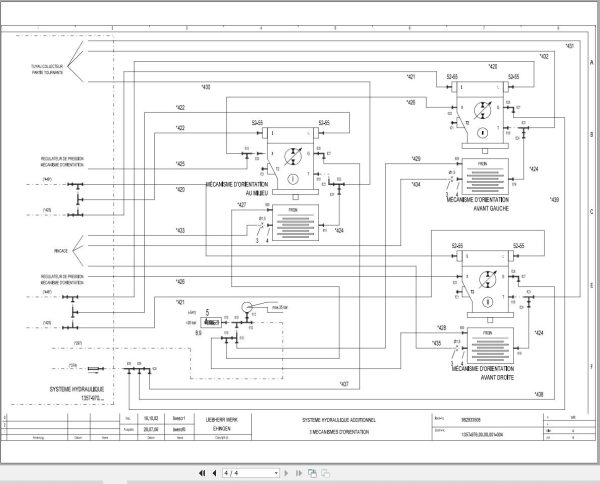Click line number '*438'
The width and height of the screenshot is (600, 484).
tap(538, 394)
